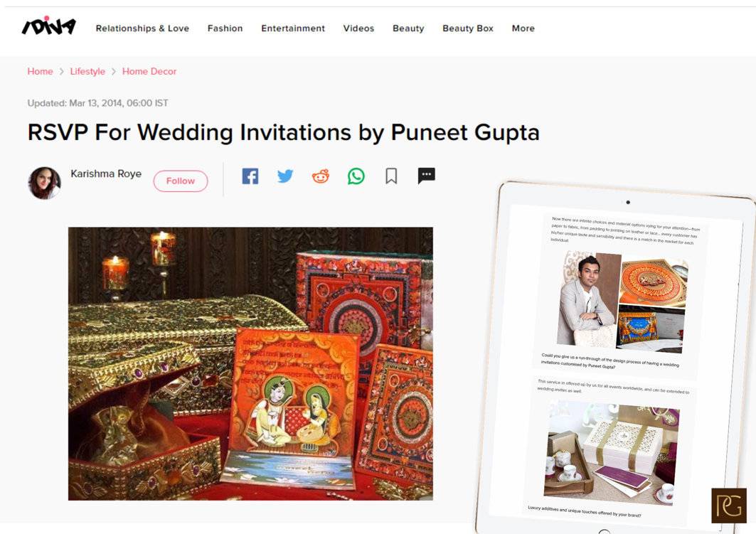Navigate to Videos section
Viewport: 756px width, 534px height.
358,28
